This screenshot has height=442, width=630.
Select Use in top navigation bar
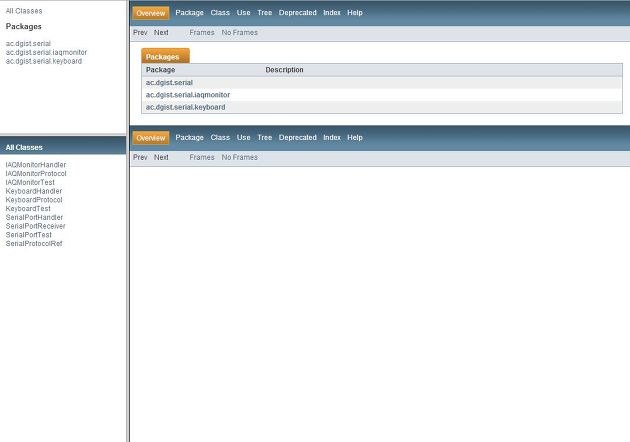(x=243, y=13)
